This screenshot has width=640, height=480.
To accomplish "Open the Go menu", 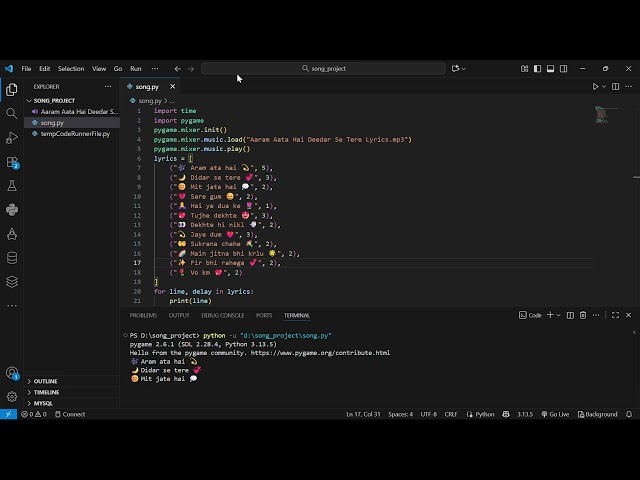I will pyautogui.click(x=118, y=69).
